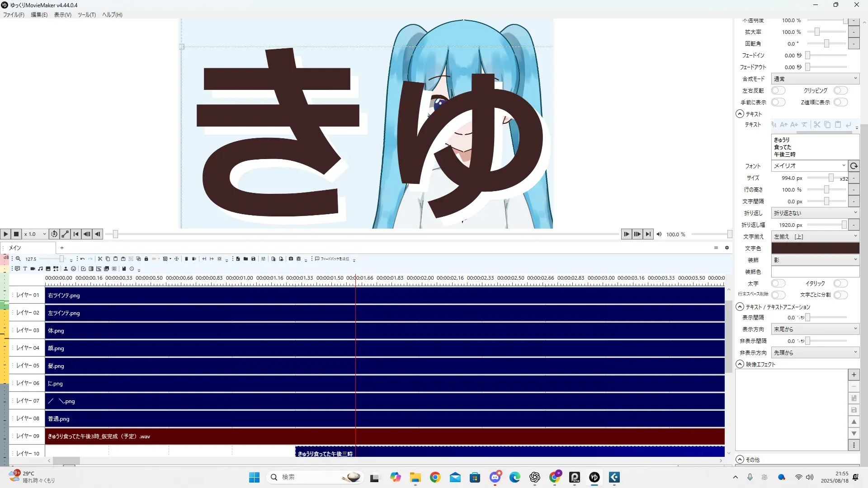This screenshot has width=868, height=488.
Task: Open the ツール(T) menu
Action: (86, 14)
